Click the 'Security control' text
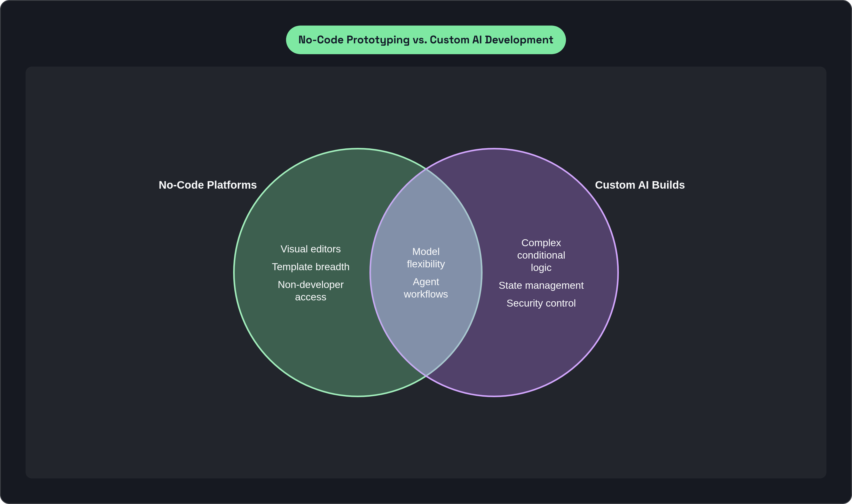 pyautogui.click(x=541, y=303)
